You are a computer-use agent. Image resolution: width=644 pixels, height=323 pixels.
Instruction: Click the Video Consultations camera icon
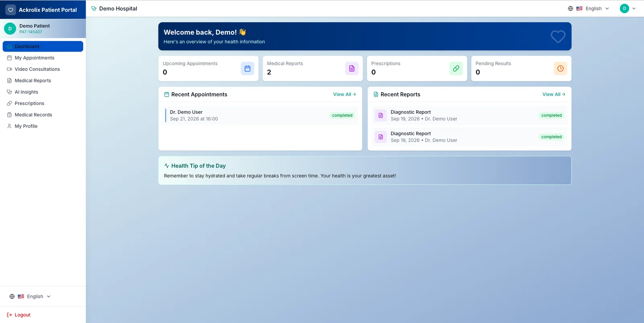click(x=9, y=69)
